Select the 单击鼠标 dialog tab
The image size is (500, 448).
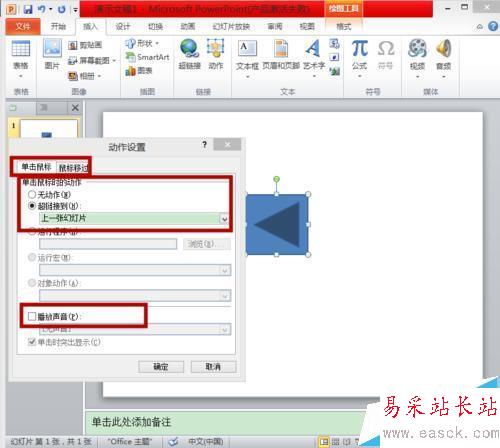point(36,167)
